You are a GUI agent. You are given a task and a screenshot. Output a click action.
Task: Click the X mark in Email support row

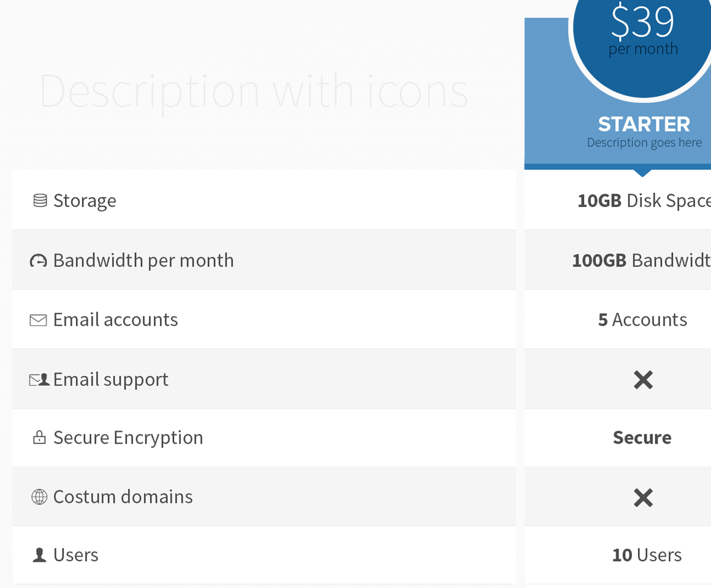(643, 380)
